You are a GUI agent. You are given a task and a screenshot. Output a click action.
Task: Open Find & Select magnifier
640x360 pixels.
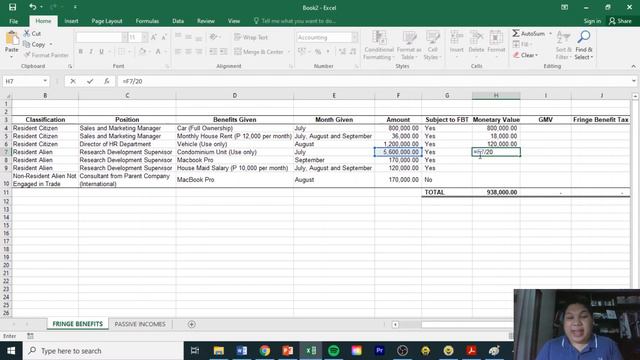(x=584, y=45)
